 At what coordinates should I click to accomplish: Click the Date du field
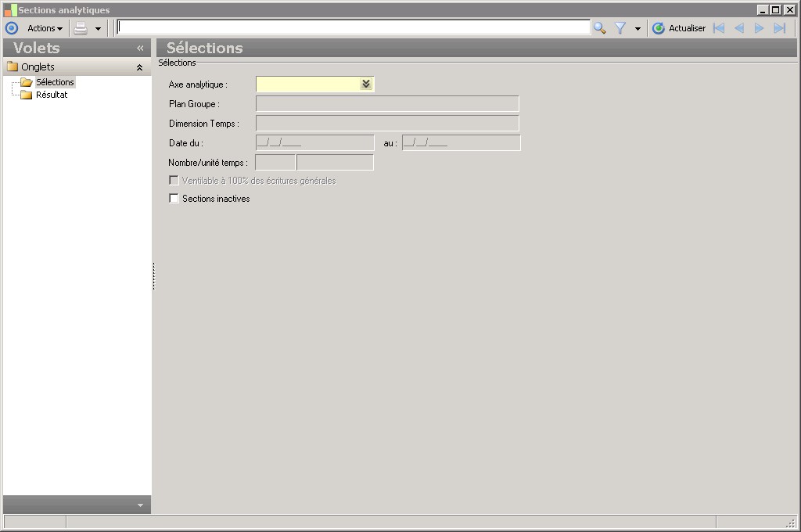tap(314, 142)
